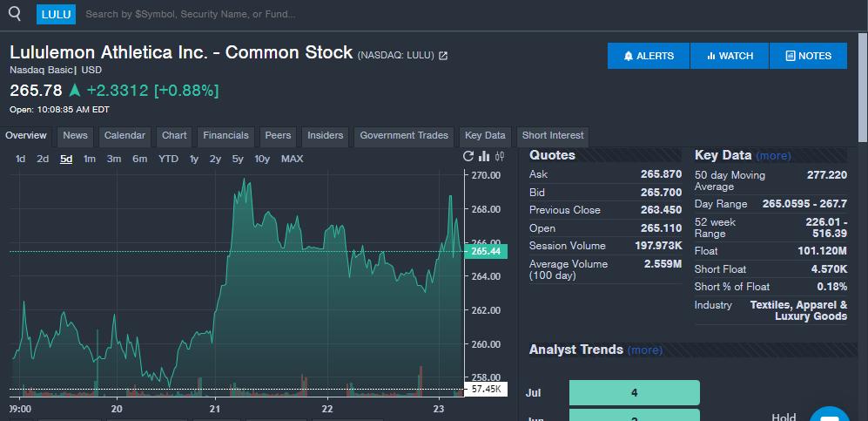Viewport: 868px width, 421px height.
Task: Click the Lululemon Athletica Inc. title
Action: click(181, 52)
